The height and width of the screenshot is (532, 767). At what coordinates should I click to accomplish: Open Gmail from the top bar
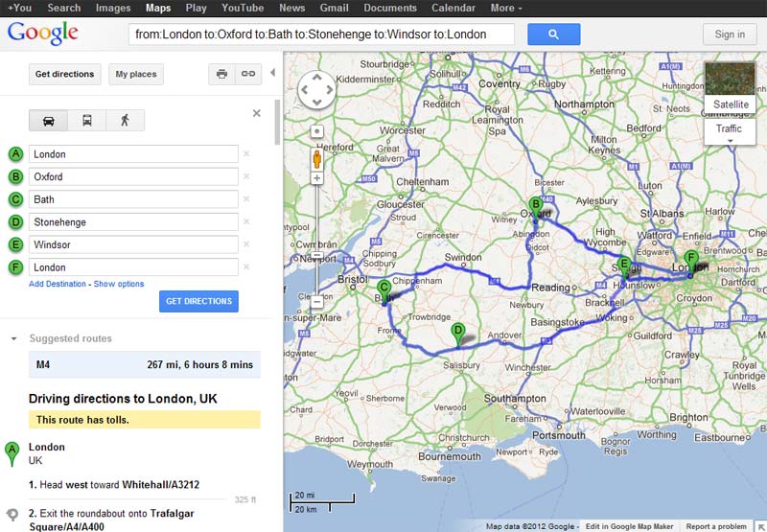click(x=334, y=8)
